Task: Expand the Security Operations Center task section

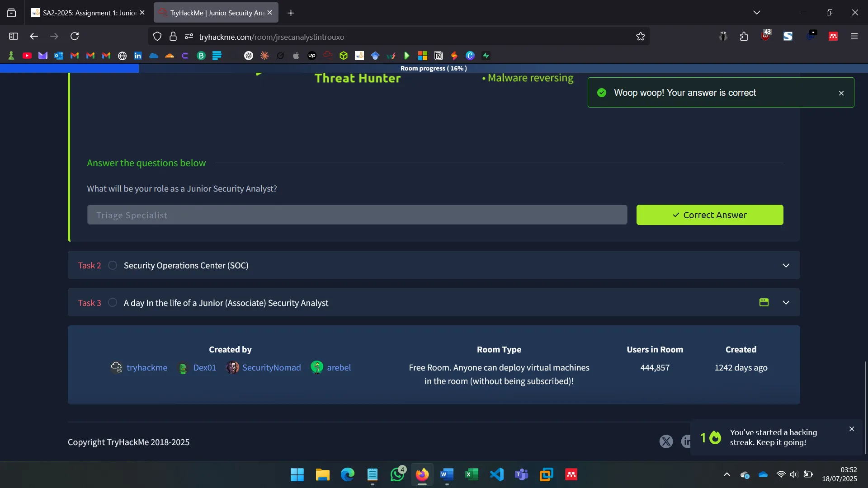Action: pyautogui.click(x=786, y=265)
